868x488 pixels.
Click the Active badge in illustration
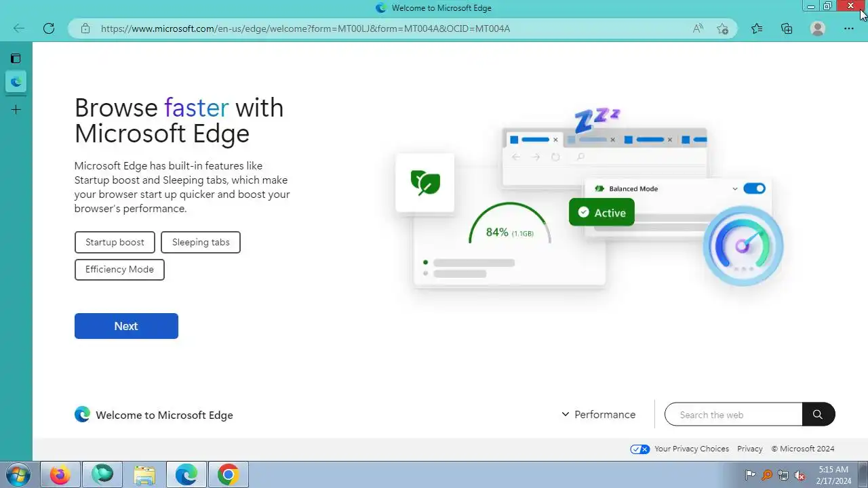coord(601,212)
